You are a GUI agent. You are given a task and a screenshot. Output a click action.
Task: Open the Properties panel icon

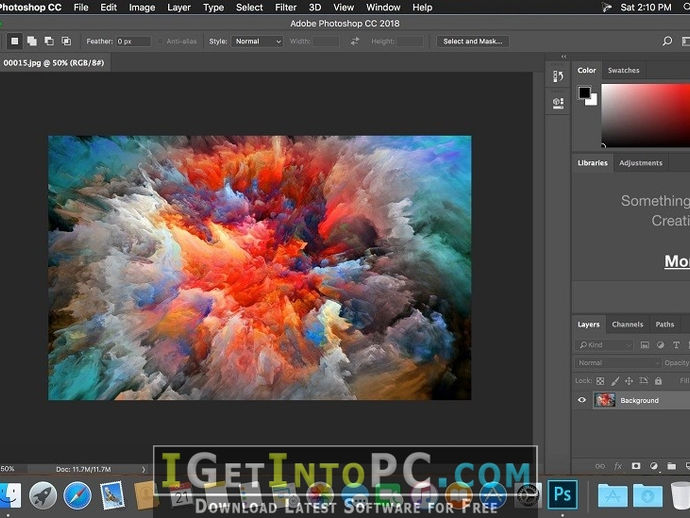coord(558,103)
